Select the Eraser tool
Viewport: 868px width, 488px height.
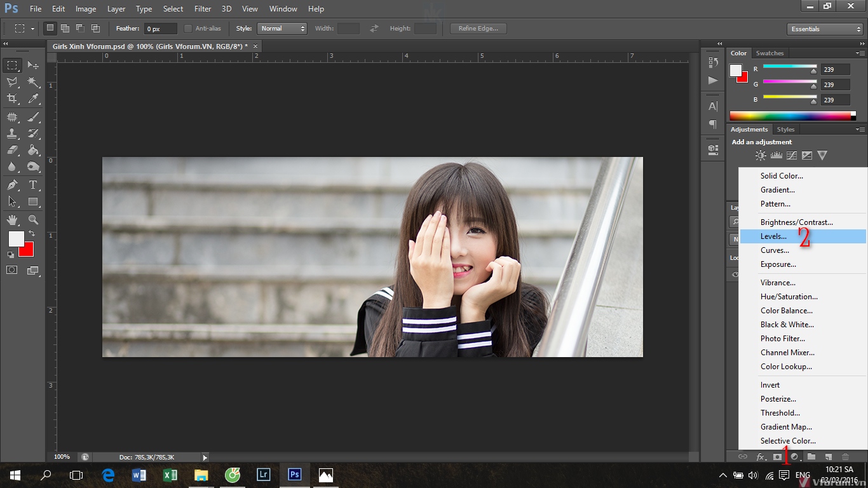12,150
